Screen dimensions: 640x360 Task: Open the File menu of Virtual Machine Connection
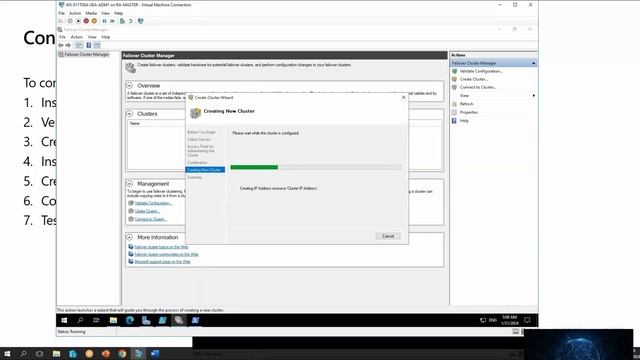pos(62,13)
